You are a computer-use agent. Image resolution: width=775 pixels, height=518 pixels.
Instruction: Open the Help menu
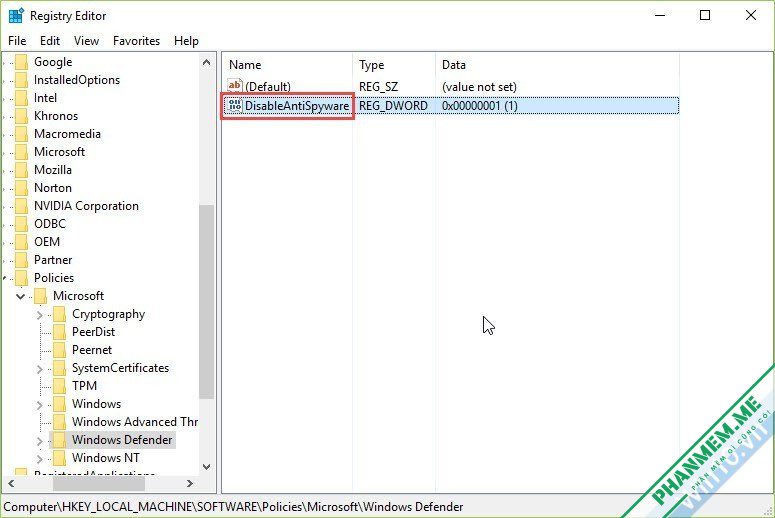coord(186,41)
